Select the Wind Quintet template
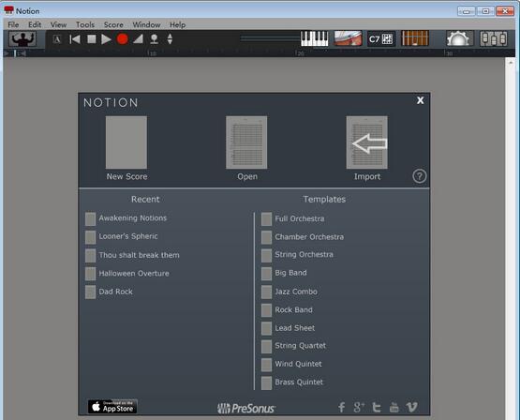Viewport: 520px width, 420px height. pyautogui.click(x=291, y=365)
